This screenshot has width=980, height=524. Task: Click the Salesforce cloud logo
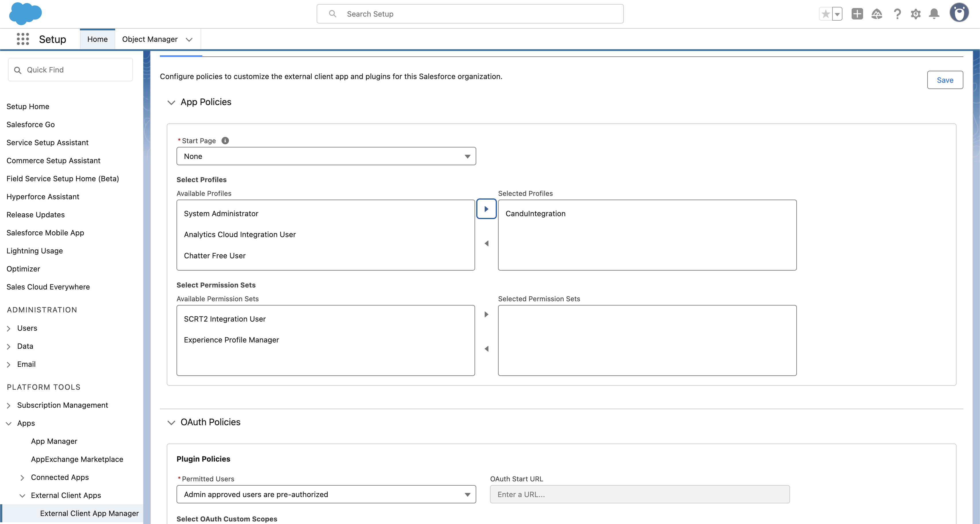click(25, 14)
